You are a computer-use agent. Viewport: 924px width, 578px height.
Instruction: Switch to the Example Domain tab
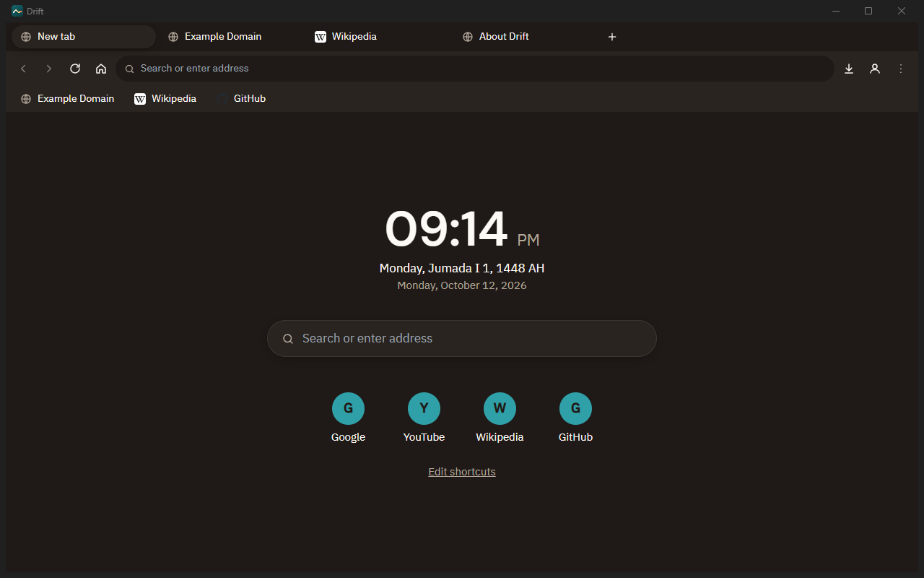pos(231,37)
